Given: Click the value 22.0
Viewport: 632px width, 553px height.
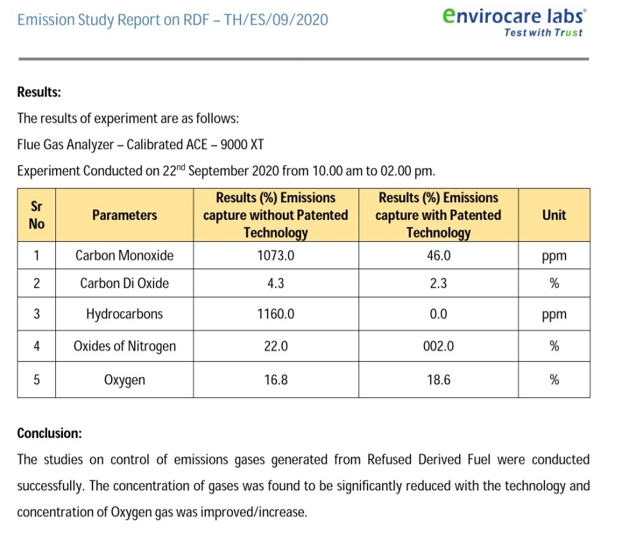Looking at the screenshot, I should [x=276, y=346].
